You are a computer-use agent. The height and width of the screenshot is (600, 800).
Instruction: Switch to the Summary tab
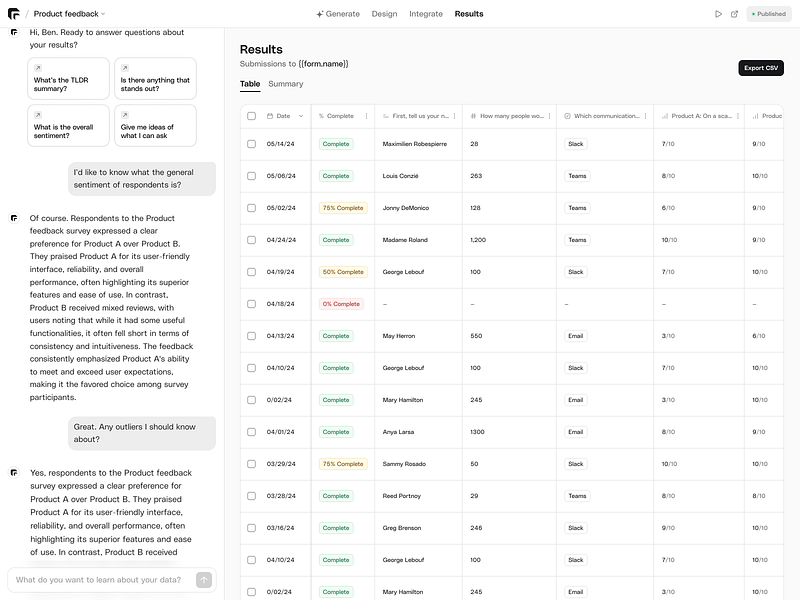pos(286,84)
